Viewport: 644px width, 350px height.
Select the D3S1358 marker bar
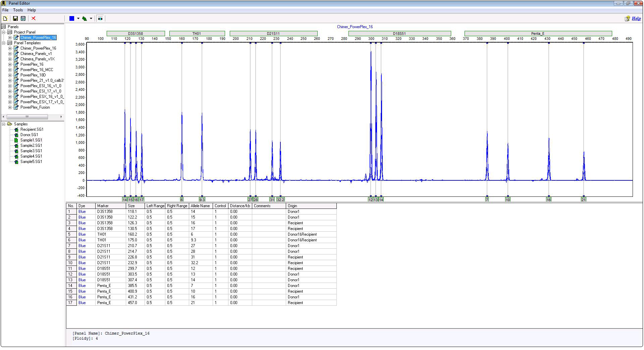(136, 34)
